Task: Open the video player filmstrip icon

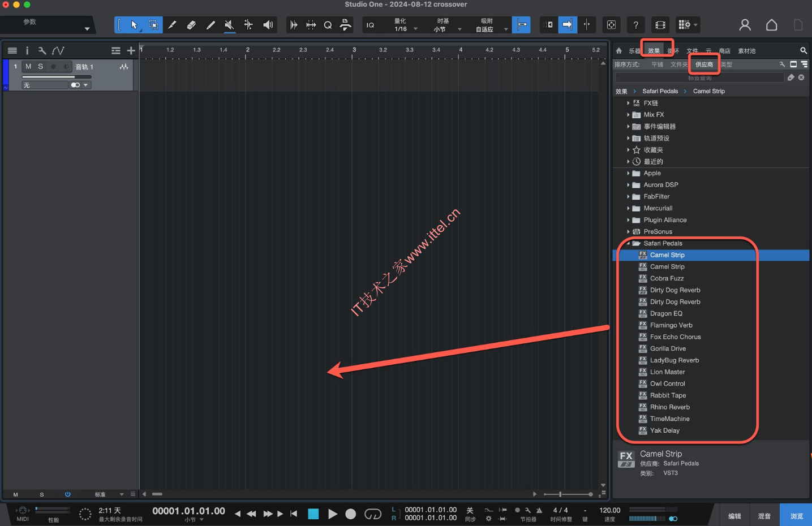Action: tap(660, 25)
